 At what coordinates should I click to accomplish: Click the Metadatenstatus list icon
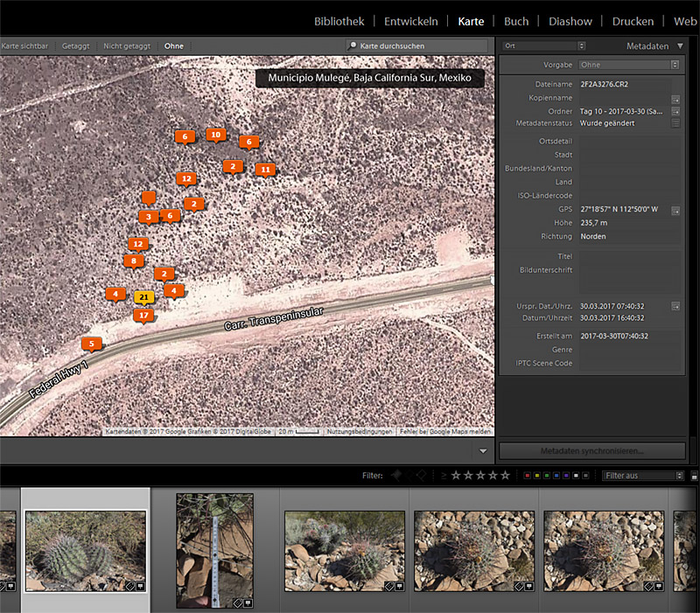click(x=675, y=123)
